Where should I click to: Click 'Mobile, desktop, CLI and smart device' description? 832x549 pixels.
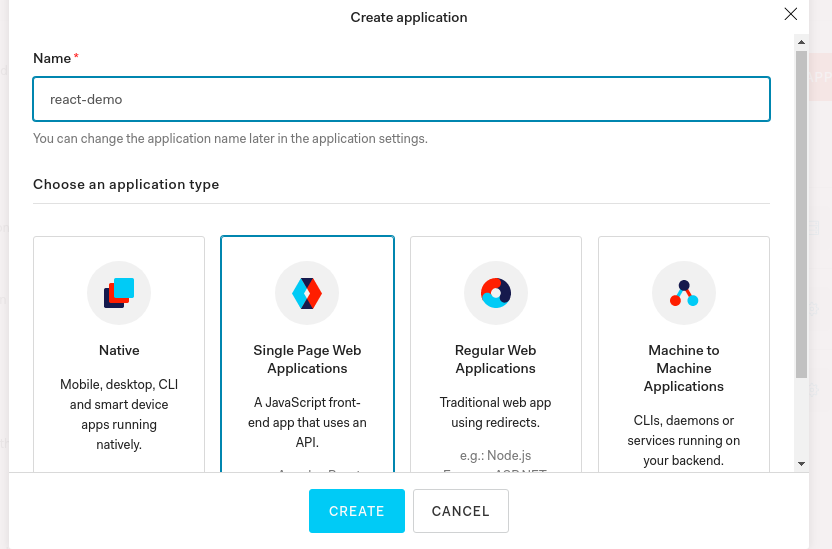coord(119,414)
